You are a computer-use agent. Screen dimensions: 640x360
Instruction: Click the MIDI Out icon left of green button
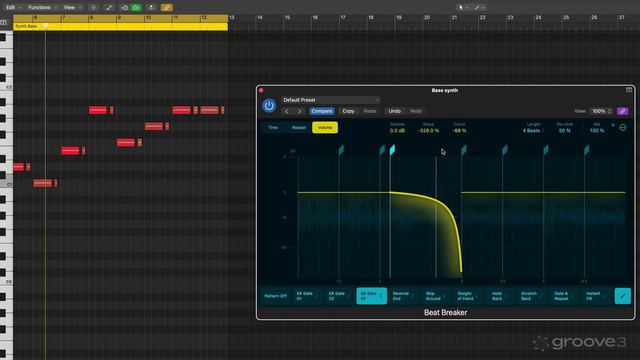[x=124, y=7]
